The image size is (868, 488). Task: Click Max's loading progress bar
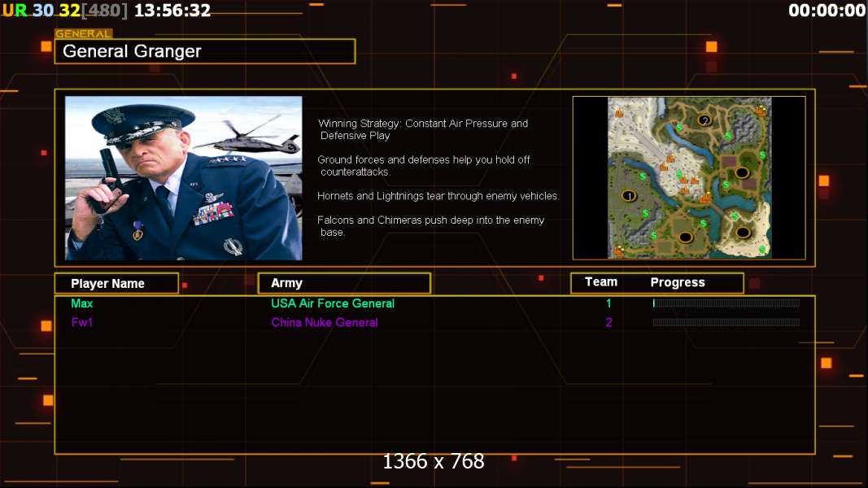(x=726, y=303)
